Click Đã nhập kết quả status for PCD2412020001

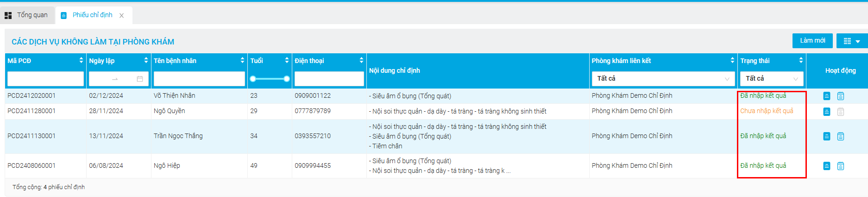coord(763,95)
